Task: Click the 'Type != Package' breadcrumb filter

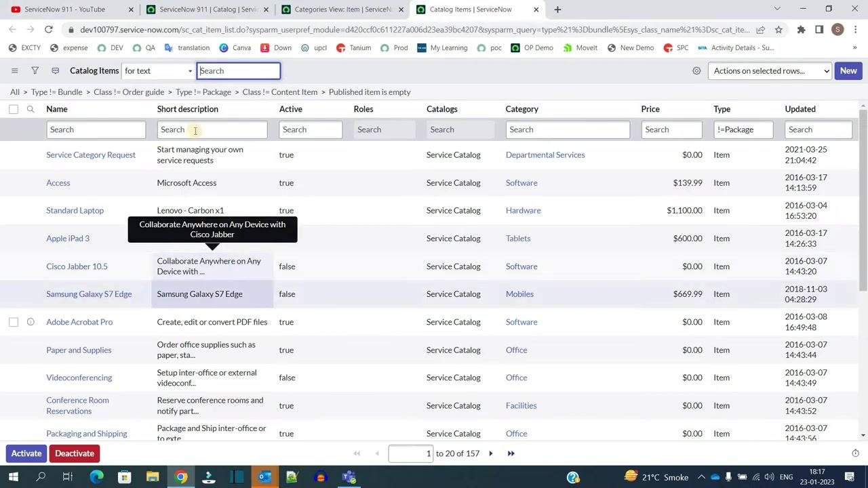Action: point(203,92)
